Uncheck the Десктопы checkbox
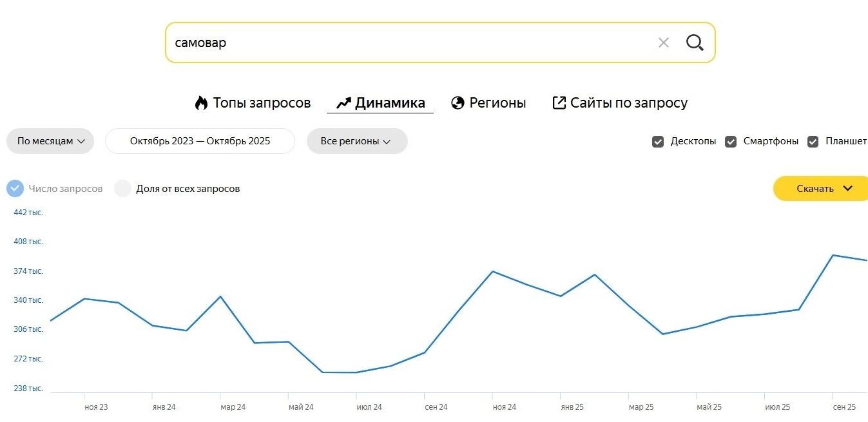The width and height of the screenshot is (868, 422). [658, 142]
